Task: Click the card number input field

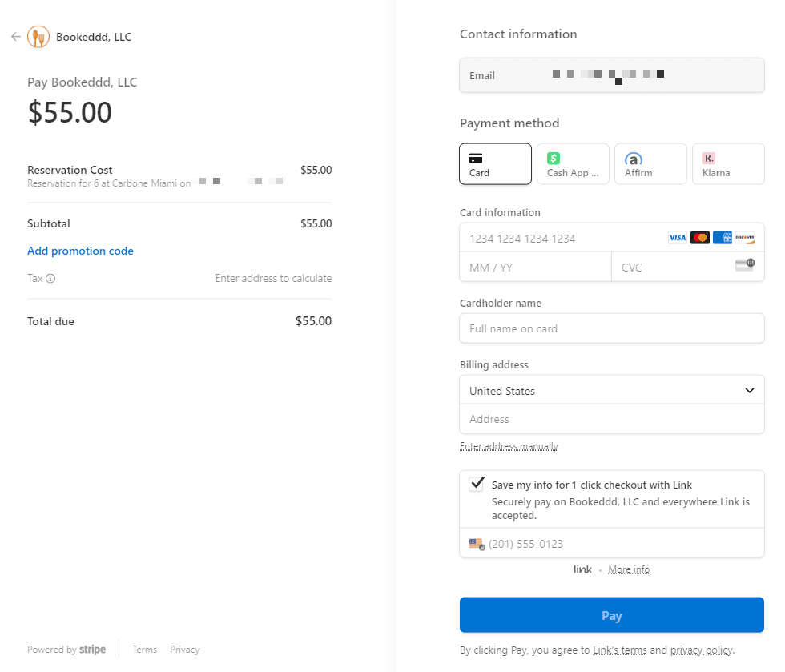Action: click(561, 238)
